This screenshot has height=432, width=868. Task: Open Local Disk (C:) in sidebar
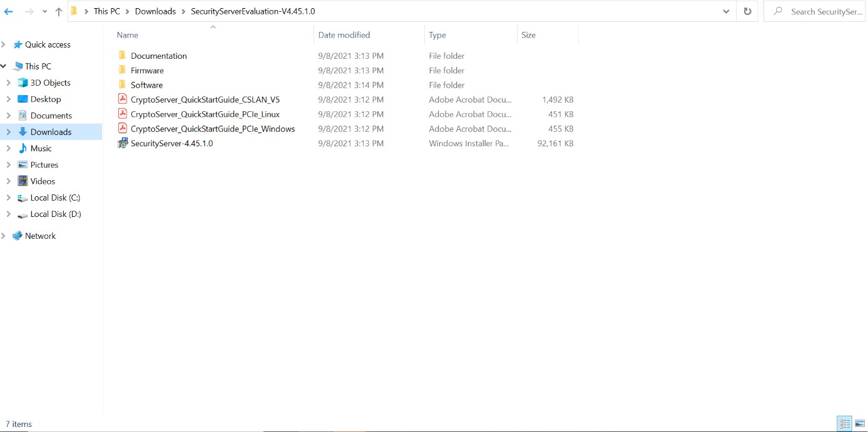coord(55,198)
